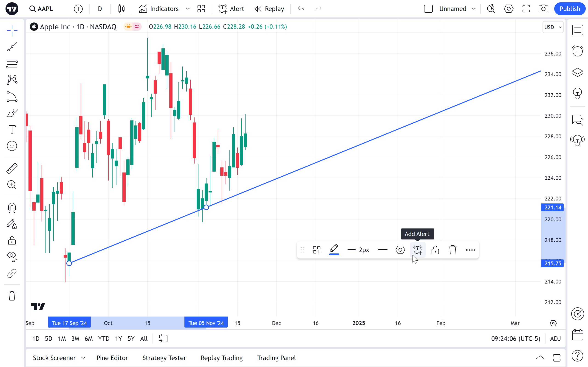Take a chart snapshot with the camera icon
Image resolution: width=588 pixels, height=367 pixels.
pyautogui.click(x=543, y=9)
